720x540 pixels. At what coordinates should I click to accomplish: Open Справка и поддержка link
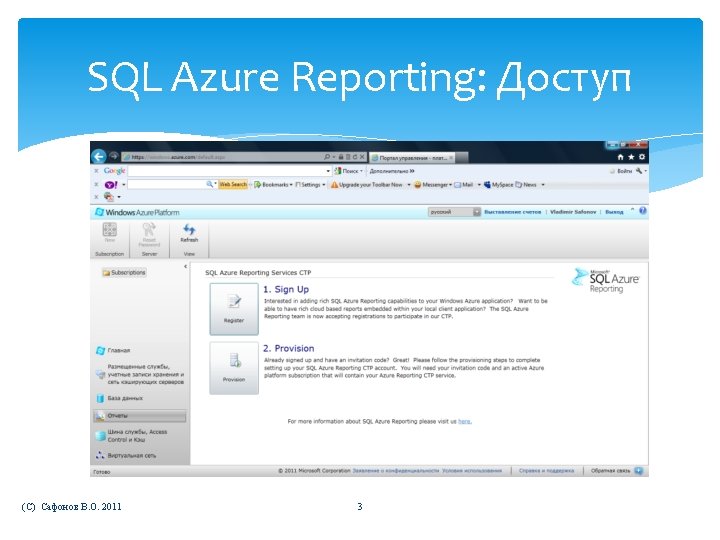coord(546,471)
